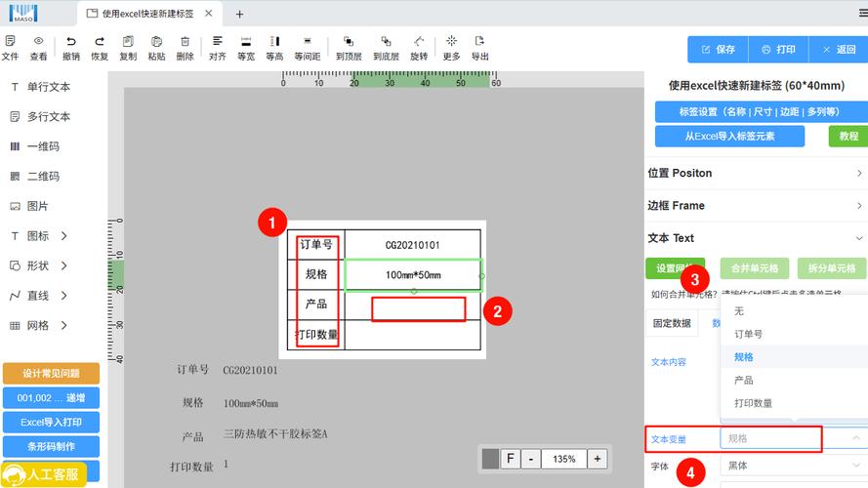
Task: Open 人工客服 customer service chat
Action: click(x=43, y=474)
